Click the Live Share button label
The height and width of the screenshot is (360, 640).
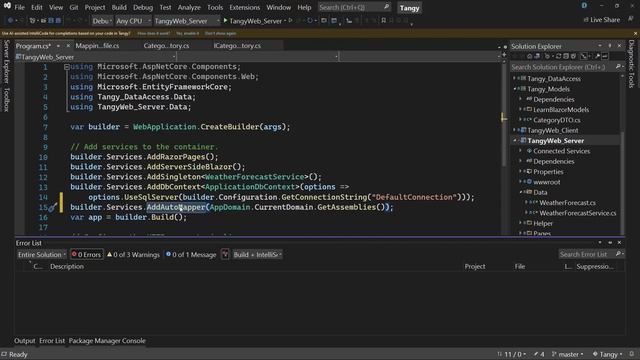click(x=605, y=20)
